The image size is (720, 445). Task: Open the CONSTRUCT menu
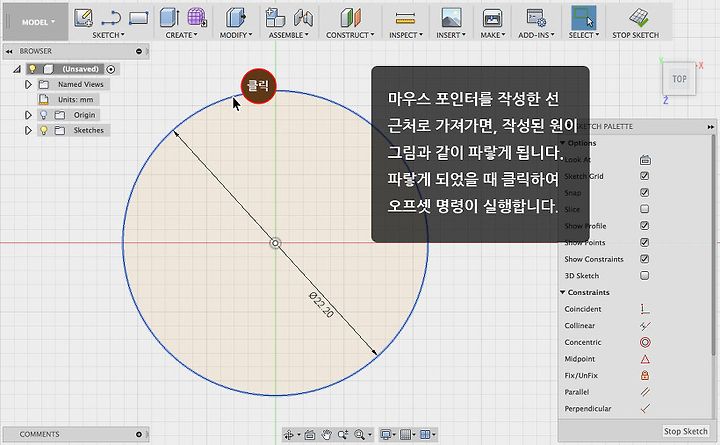pos(350,35)
